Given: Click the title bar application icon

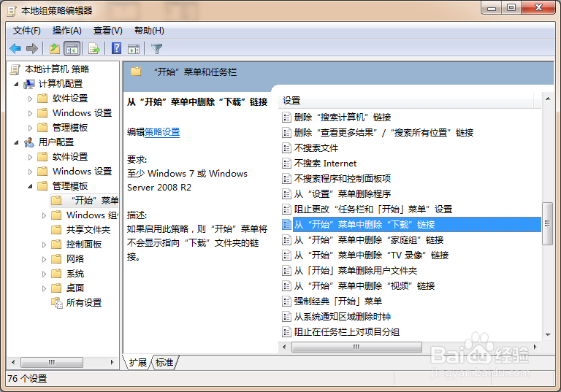Looking at the screenshot, I should click(12, 11).
